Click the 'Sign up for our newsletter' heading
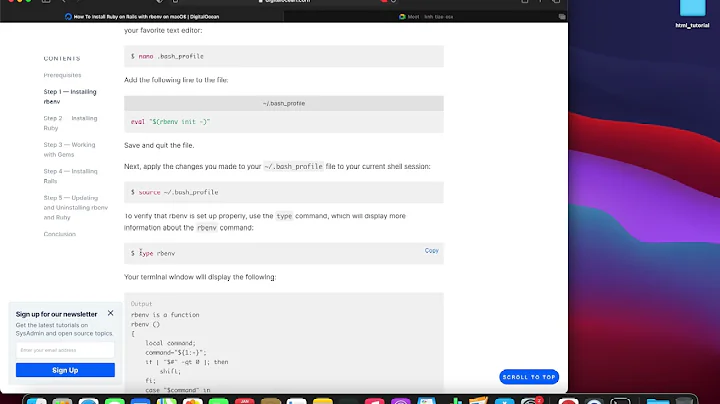Image resolution: width=720 pixels, height=404 pixels. click(56, 314)
